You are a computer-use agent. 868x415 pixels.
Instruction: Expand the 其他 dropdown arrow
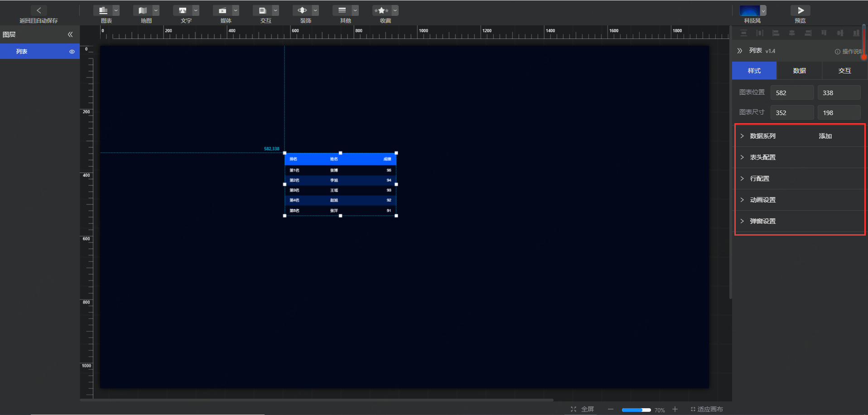pyautogui.click(x=355, y=10)
